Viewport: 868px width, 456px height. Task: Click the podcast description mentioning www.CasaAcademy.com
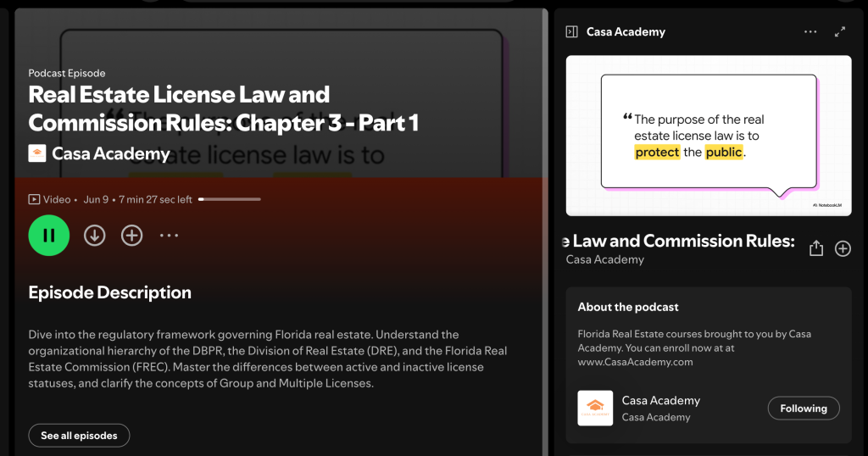(x=694, y=348)
